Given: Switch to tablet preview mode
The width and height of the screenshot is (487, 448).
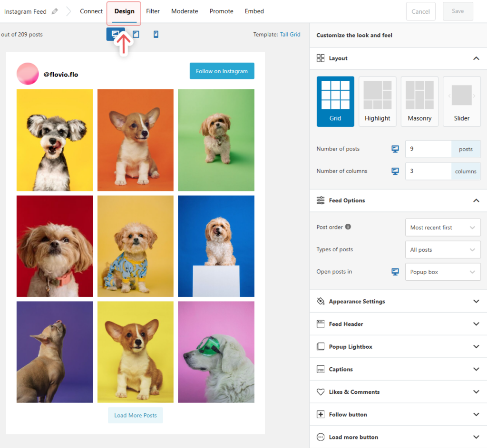Looking at the screenshot, I should (x=136, y=34).
